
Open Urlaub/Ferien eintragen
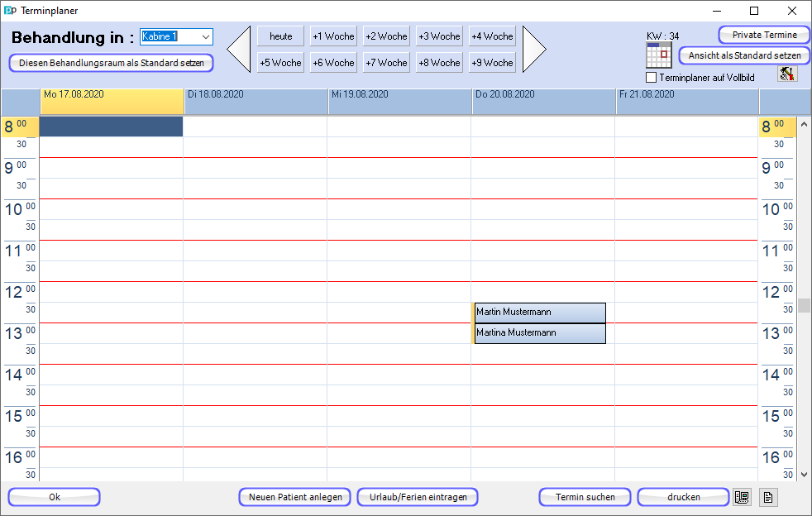[418, 497]
